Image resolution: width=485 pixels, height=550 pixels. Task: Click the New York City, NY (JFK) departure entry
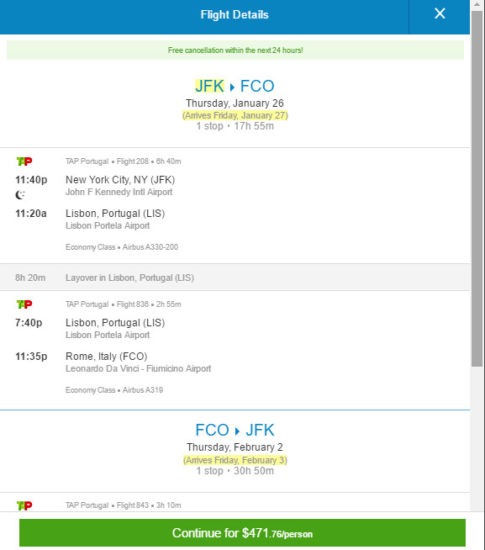click(x=120, y=180)
